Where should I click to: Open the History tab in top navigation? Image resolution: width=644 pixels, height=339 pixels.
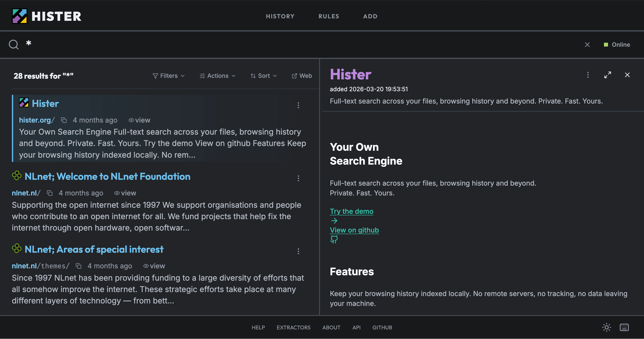[280, 16]
